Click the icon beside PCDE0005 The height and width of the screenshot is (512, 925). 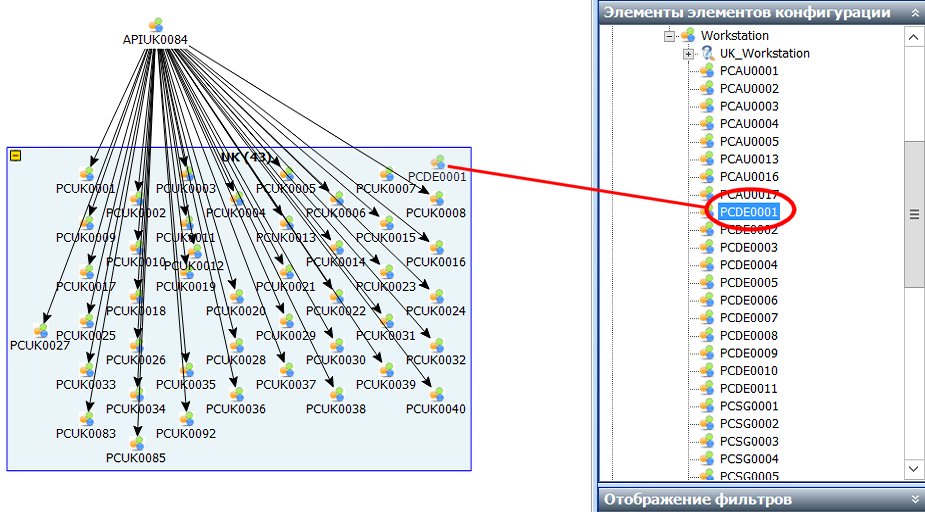pos(707,283)
